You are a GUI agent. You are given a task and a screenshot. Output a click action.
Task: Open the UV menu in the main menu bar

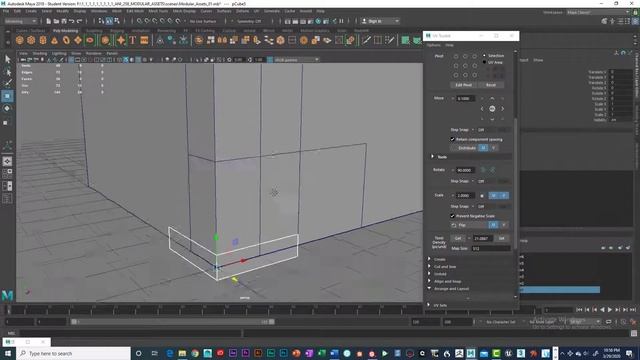click(256, 11)
